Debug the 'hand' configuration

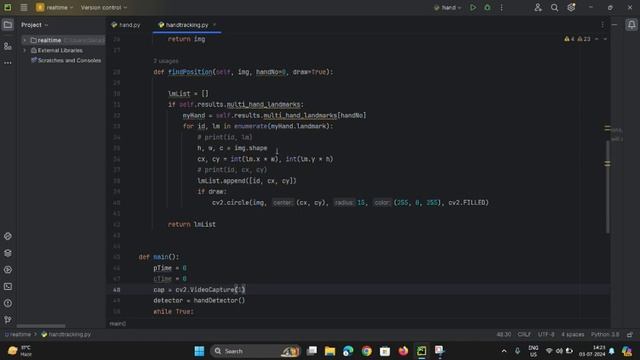487,7
